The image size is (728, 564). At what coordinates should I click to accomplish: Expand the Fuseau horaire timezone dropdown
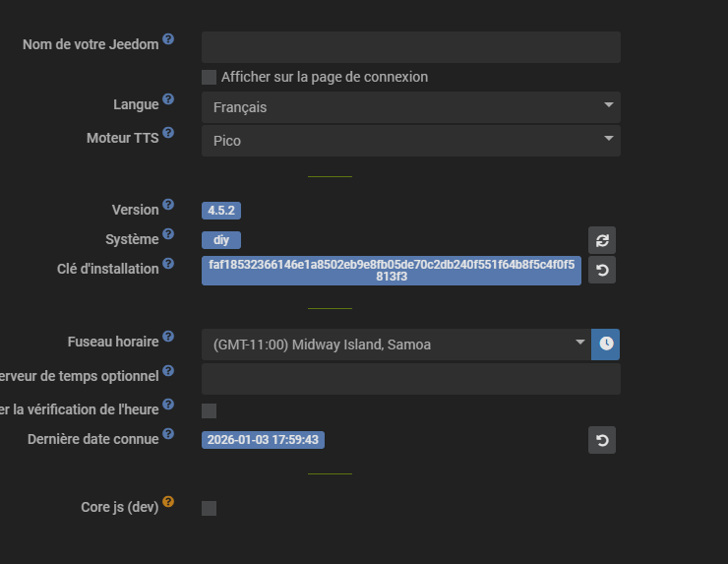pyautogui.click(x=395, y=345)
